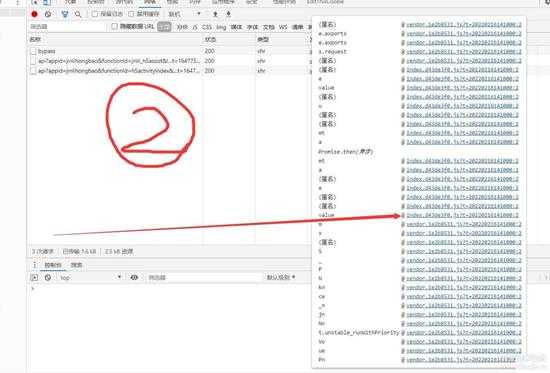The width and height of the screenshot is (550, 373).
Task: Select the h5activityIndex api request row
Action: (168, 71)
